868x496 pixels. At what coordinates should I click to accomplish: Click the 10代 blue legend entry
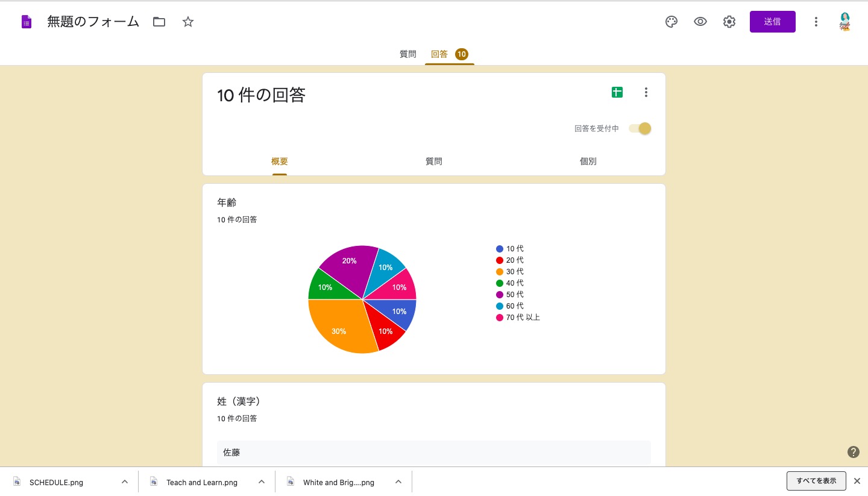[x=510, y=249]
